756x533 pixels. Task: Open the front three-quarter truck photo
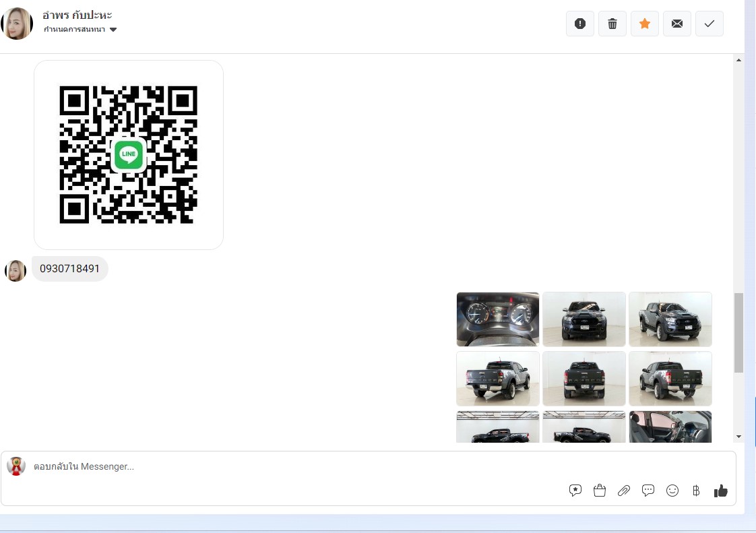[x=670, y=319]
